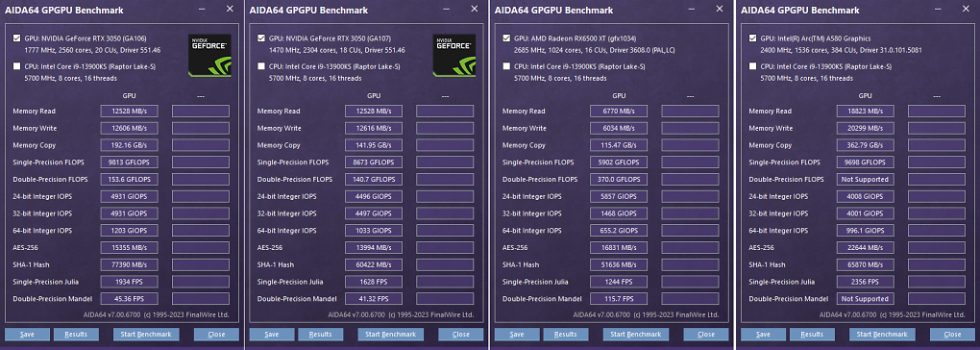Open Results in the Radeon RX6500 XT window
980x350 pixels.
(x=566, y=335)
